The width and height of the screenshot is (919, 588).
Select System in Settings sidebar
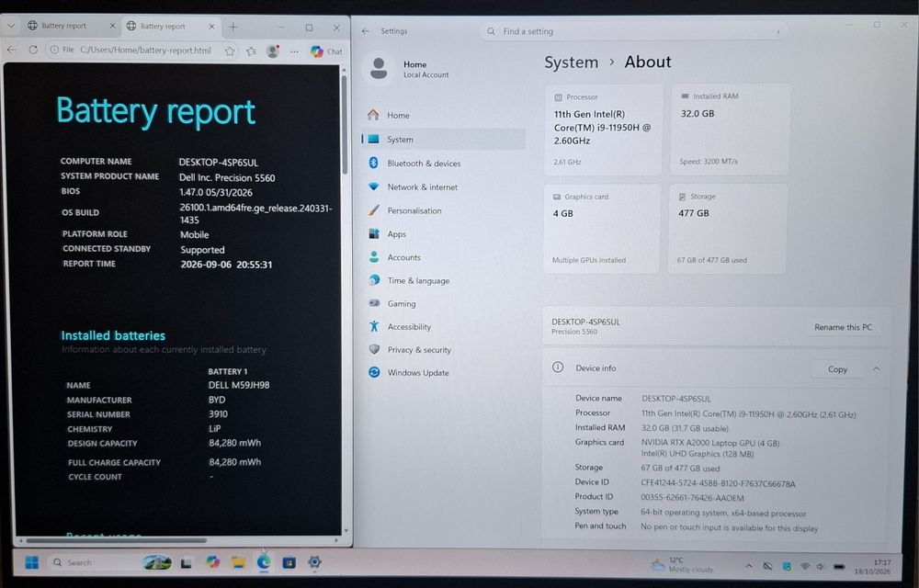443,140
